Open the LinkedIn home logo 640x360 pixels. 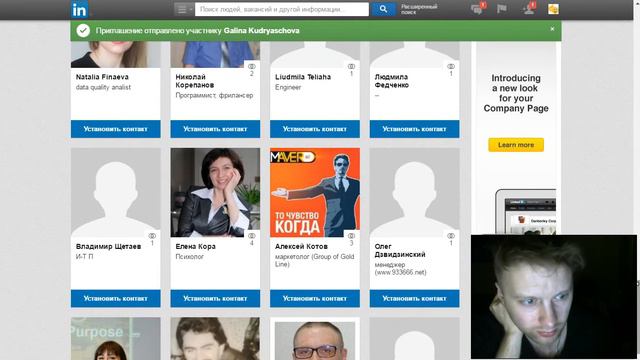click(79, 9)
